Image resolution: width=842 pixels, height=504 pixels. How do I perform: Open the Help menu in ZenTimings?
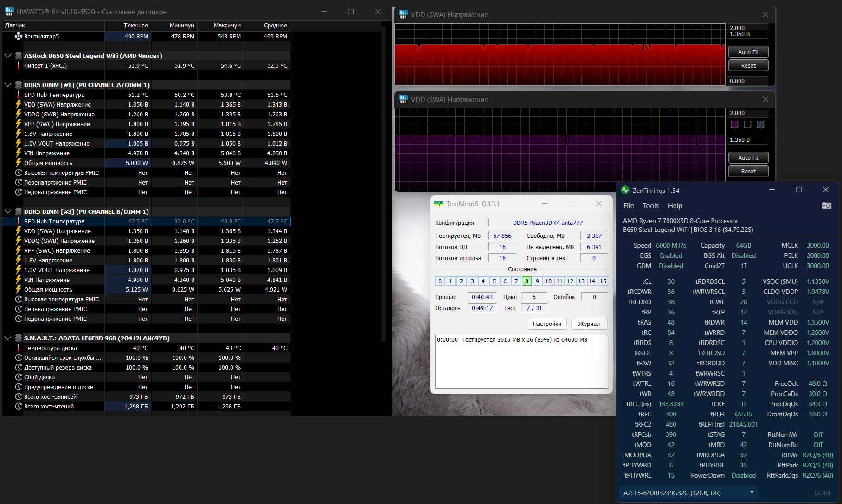tap(675, 206)
